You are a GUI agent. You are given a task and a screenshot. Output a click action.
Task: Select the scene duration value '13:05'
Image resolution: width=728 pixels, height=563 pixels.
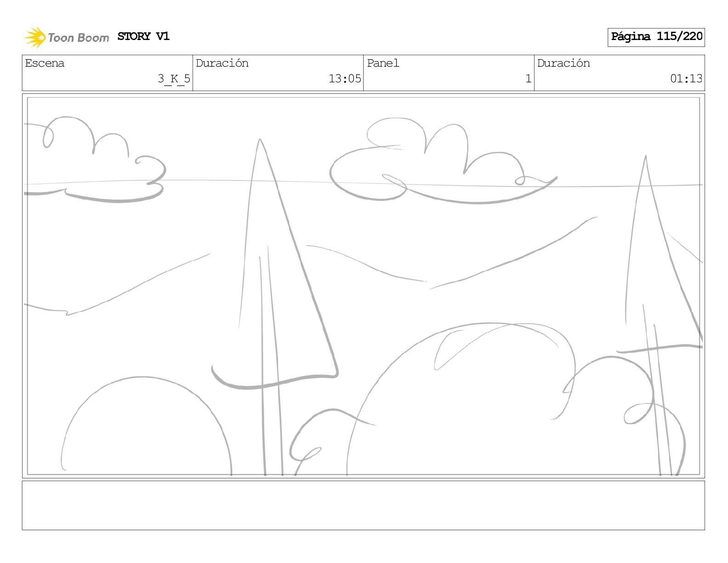click(345, 79)
